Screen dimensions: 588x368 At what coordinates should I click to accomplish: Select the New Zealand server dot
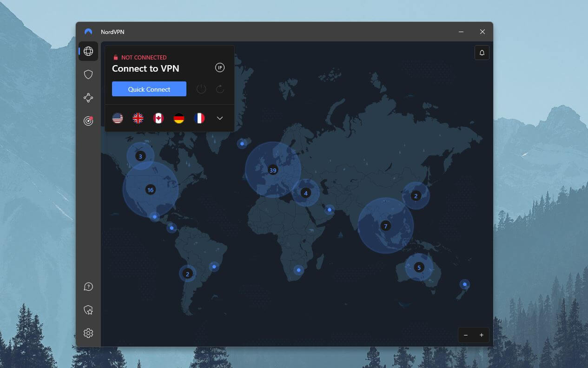coord(464,284)
